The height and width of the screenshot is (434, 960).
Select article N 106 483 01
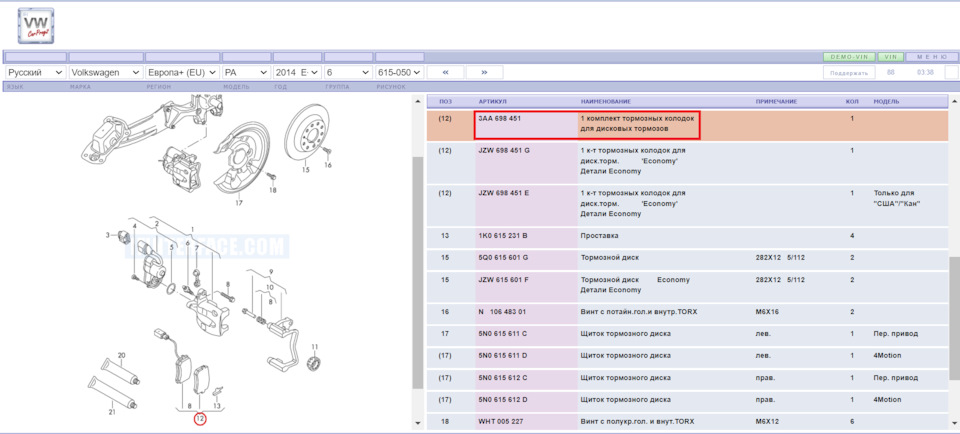pyautogui.click(x=502, y=312)
